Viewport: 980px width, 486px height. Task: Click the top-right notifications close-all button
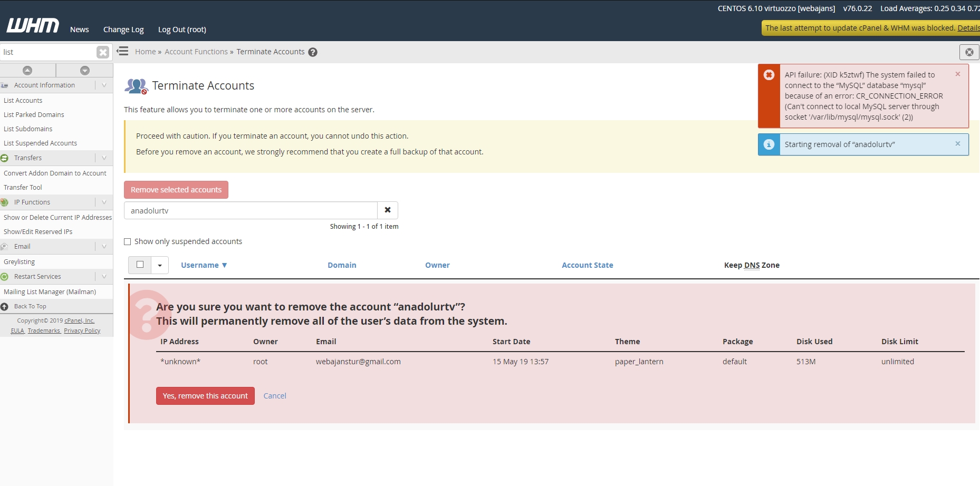pyautogui.click(x=969, y=52)
